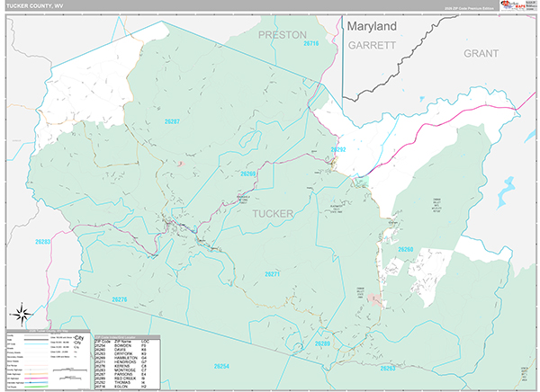Click the cyan ZIP Code line sample in legend
540x392 pixels.
click(36, 343)
